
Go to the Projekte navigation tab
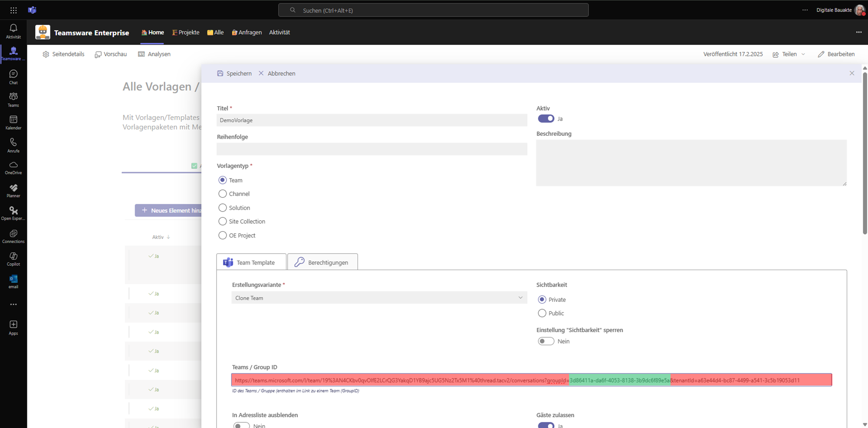pyautogui.click(x=186, y=33)
